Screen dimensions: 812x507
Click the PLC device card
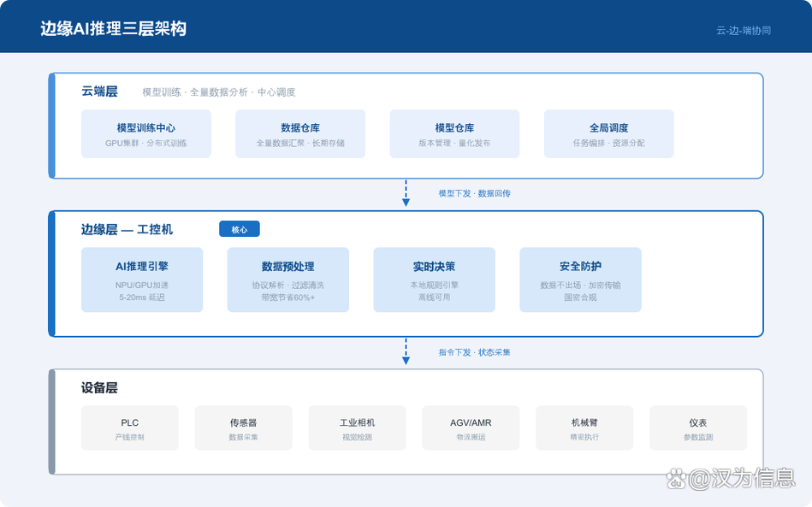point(130,427)
